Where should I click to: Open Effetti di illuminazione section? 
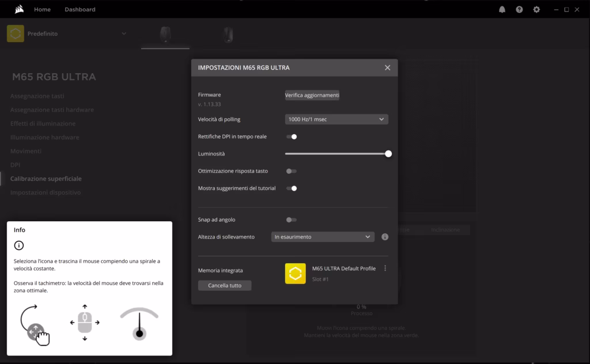click(43, 123)
